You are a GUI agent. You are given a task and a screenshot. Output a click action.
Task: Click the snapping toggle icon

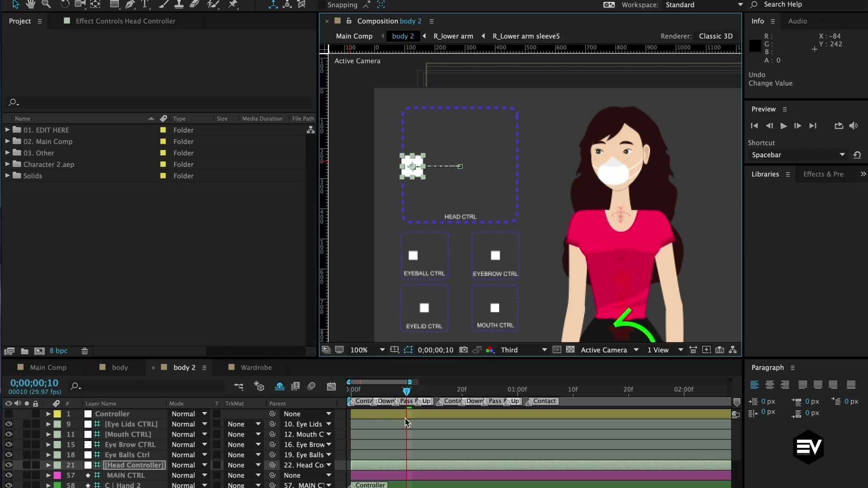pyautogui.click(x=367, y=5)
